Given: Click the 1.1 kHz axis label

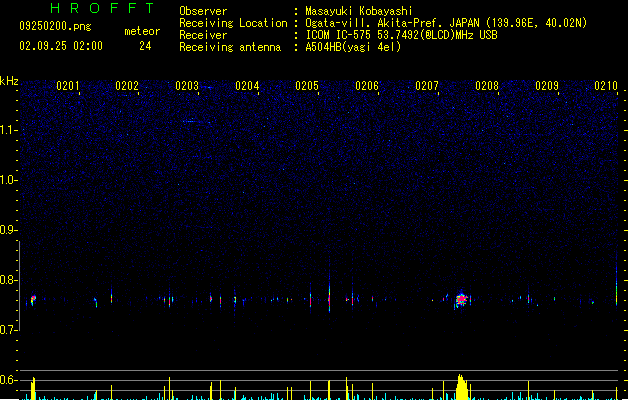Looking at the screenshot, I should point(8,130).
